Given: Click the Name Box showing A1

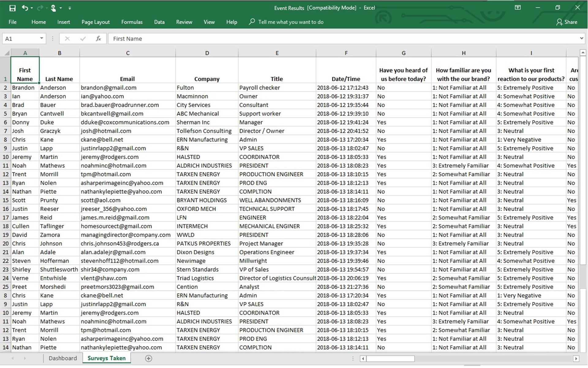Looking at the screenshot, I should (21, 39).
